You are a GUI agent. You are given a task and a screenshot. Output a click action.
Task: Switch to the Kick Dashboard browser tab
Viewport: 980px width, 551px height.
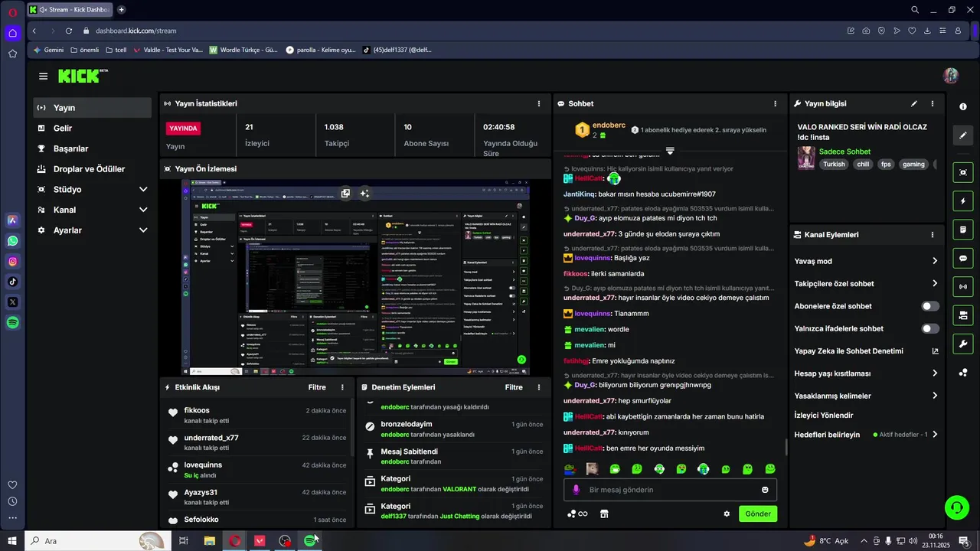point(69,10)
